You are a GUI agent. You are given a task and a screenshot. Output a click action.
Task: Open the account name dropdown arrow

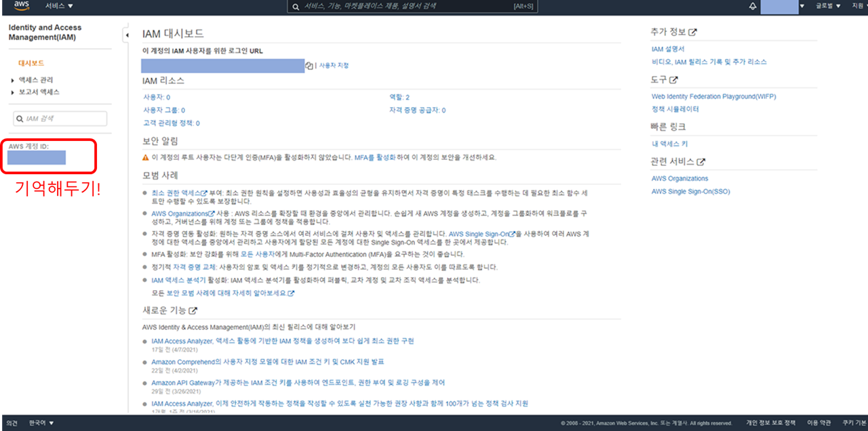802,6
